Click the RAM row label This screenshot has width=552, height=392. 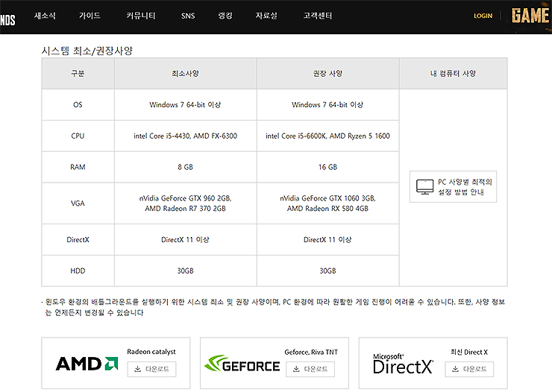(78, 167)
